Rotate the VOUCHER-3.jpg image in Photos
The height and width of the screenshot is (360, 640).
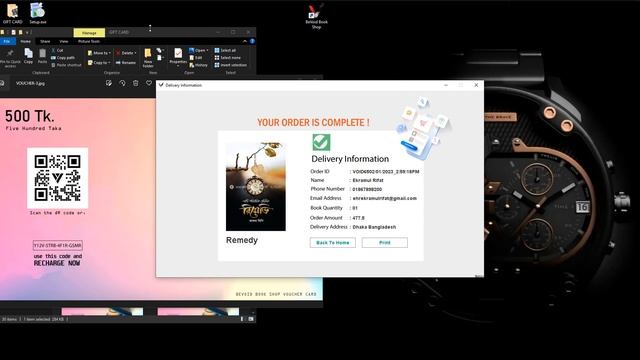coord(122,83)
